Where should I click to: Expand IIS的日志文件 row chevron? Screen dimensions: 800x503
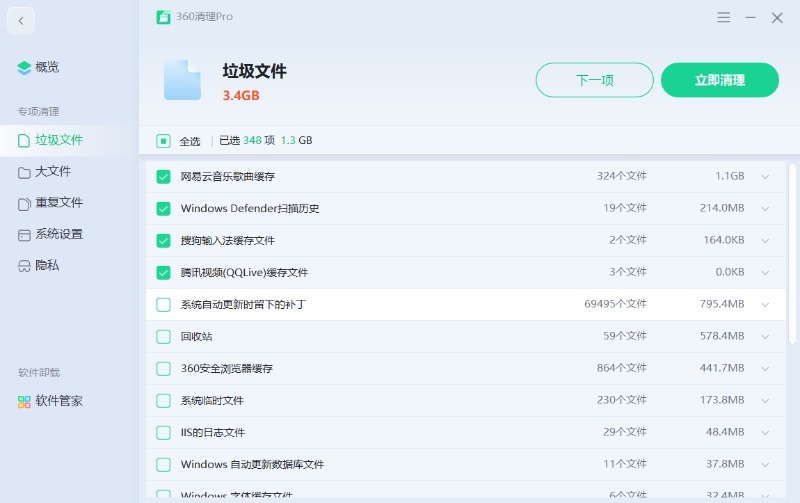pyautogui.click(x=765, y=433)
